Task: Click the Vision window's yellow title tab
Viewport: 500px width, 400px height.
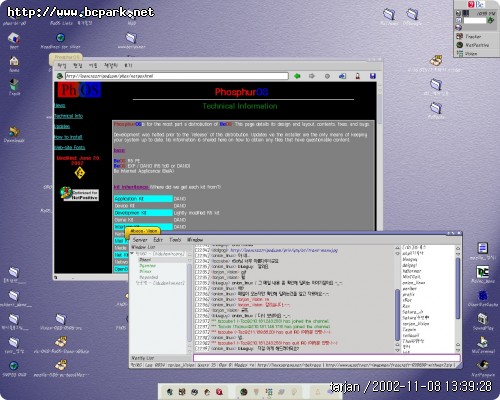Action: (143, 231)
